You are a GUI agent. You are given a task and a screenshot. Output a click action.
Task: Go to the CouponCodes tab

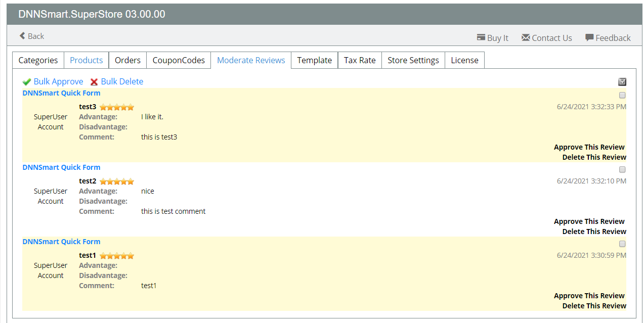coord(179,60)
